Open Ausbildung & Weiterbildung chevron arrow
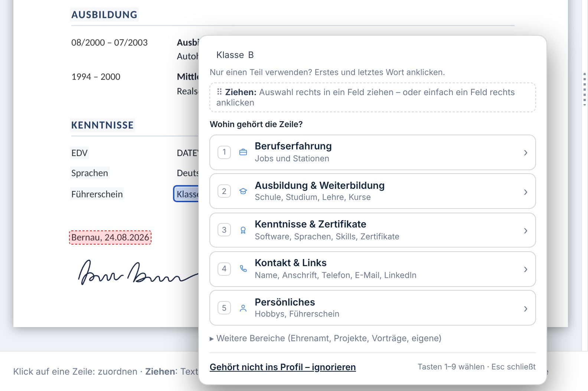Viewport: 588px width, 391px height. 526,192
